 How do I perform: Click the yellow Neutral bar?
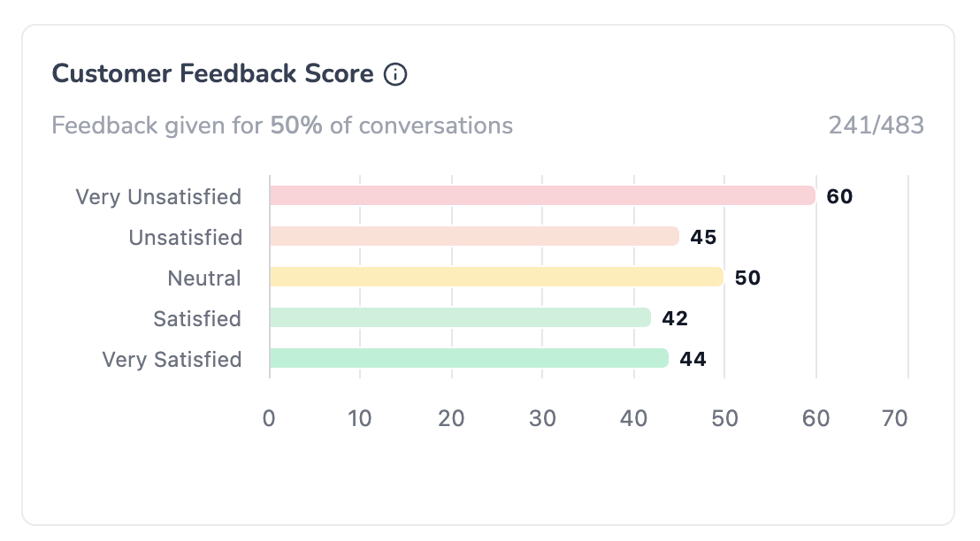click(496, 277)
